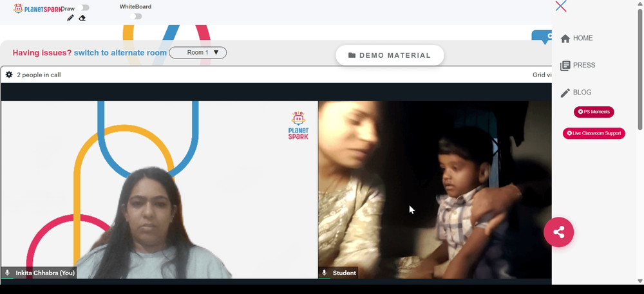Open the Room 1 dropdown

click(198, 53)
